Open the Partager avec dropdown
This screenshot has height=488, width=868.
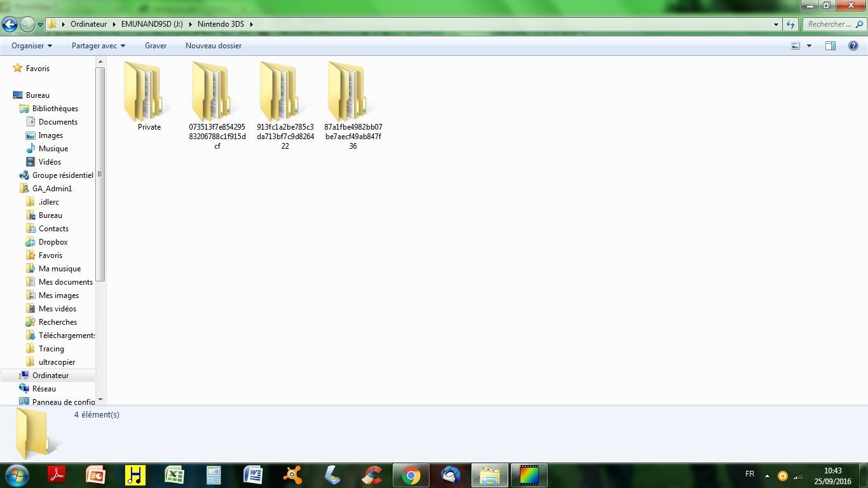pyautogui.click(x=98, y=46)
